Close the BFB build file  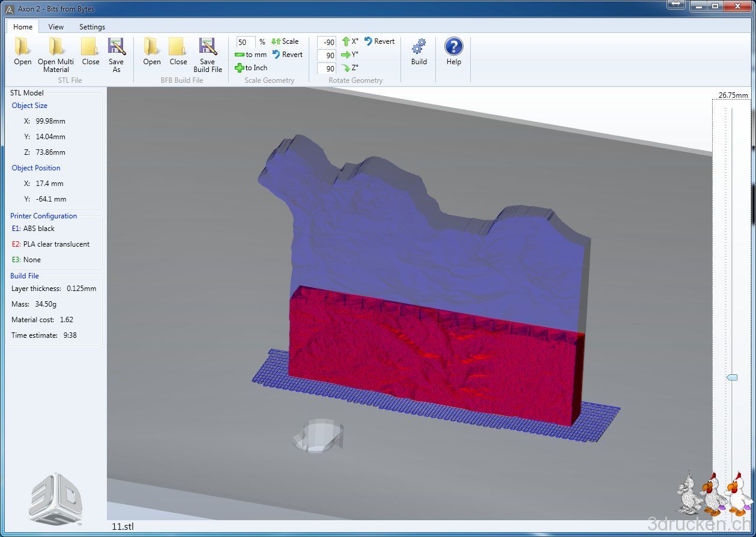(x=178, y=52)
